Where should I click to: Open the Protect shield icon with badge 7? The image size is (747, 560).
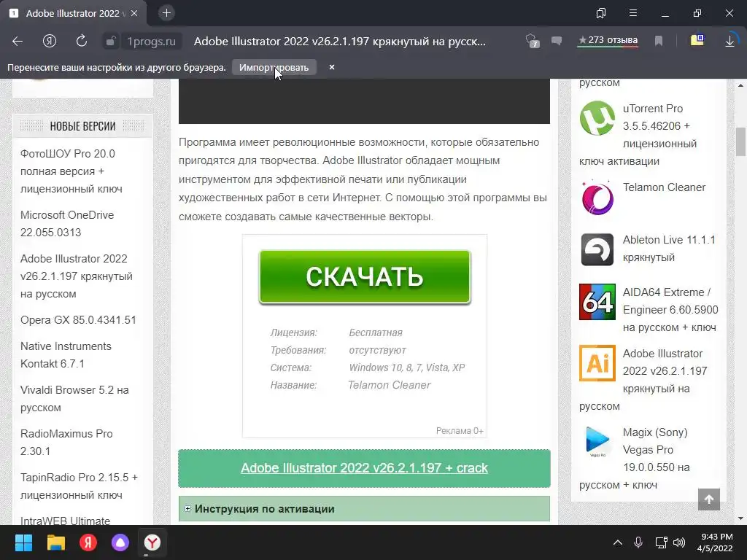click(x=532, y=41)
